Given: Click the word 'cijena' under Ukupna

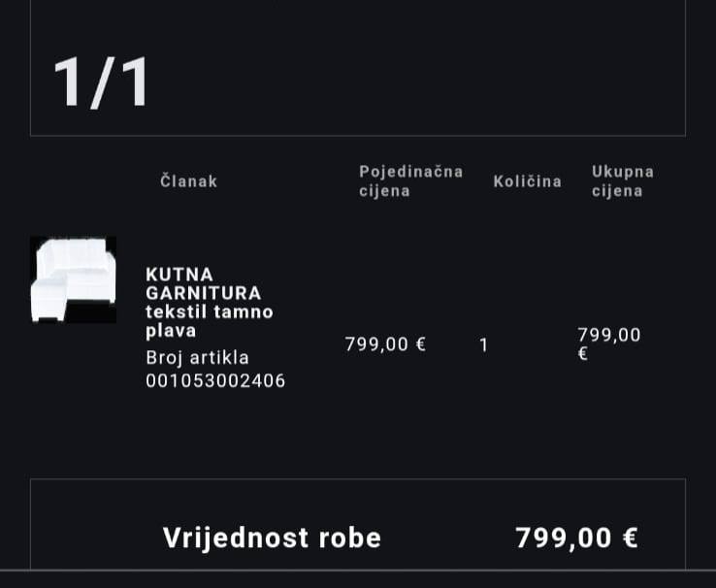Looking at the screenshot, I should (617, 191).
